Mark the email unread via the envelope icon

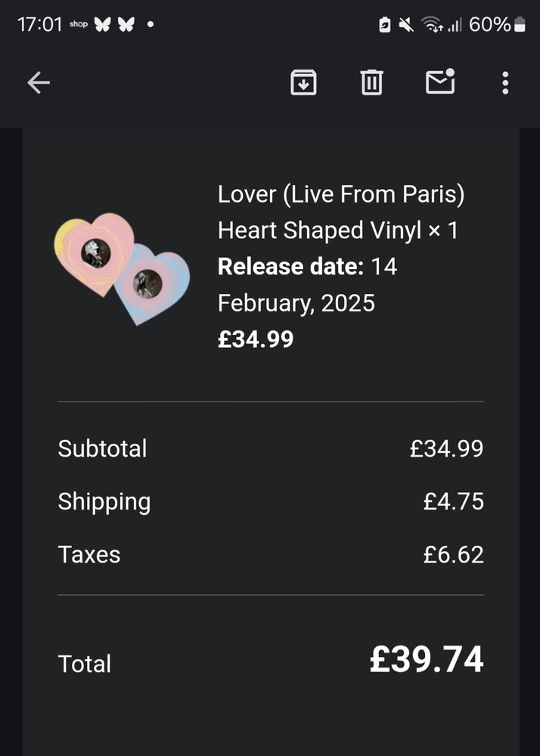(439, 82)
